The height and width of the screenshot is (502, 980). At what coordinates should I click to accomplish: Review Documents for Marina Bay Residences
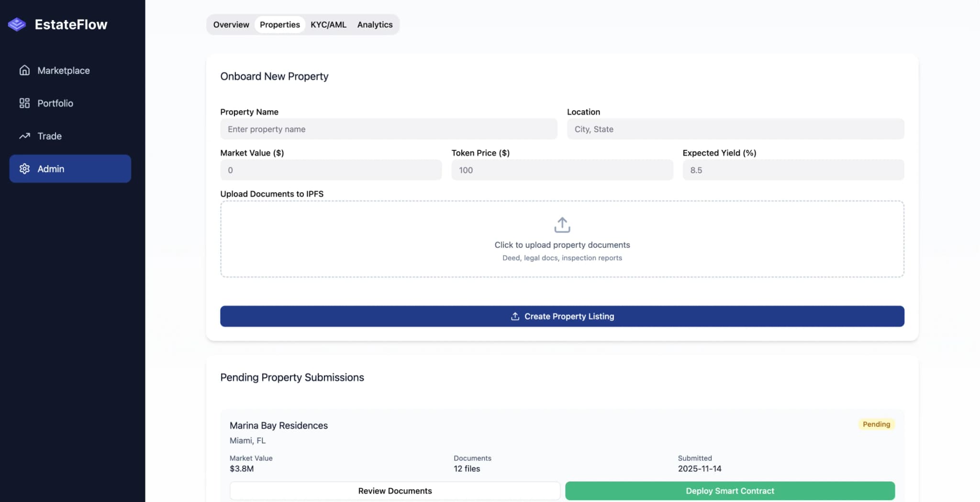point(394,491)
